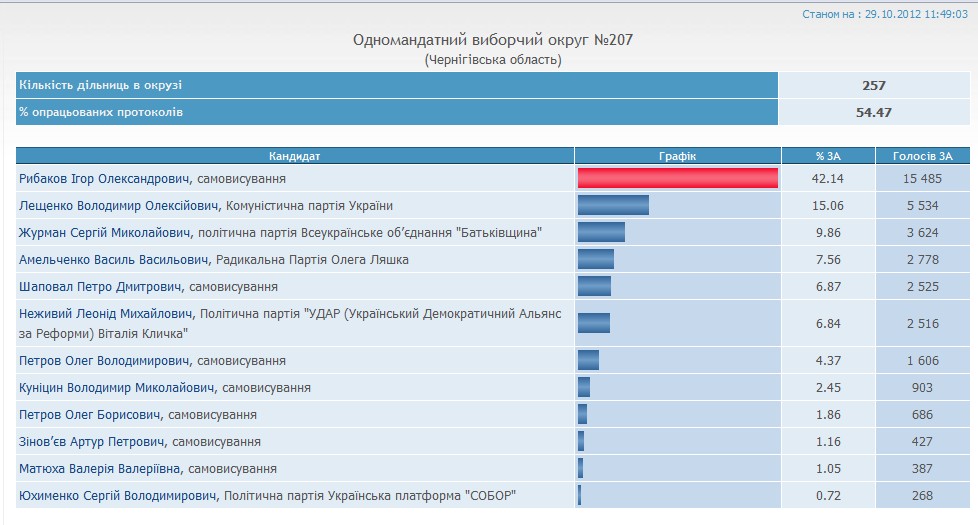Select candidate Юхименко Сергій Володимирович
The image size is (978, 525).
[x=118, y=496]
